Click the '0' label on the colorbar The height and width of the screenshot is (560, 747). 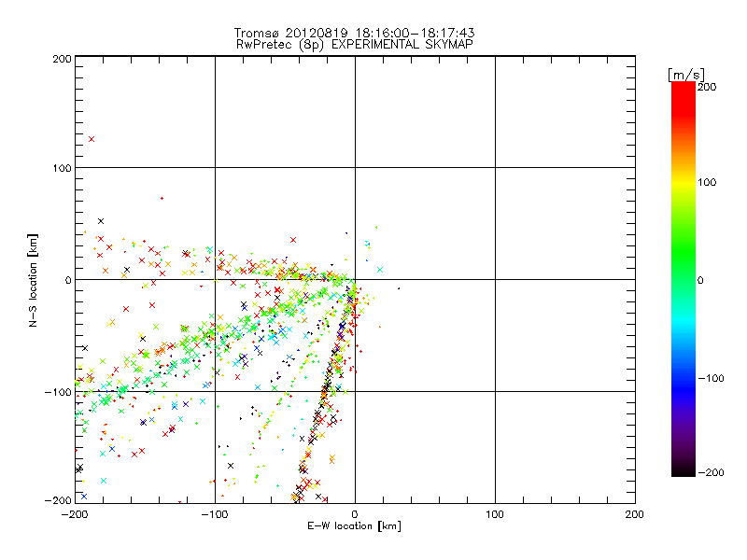[700, 281]
